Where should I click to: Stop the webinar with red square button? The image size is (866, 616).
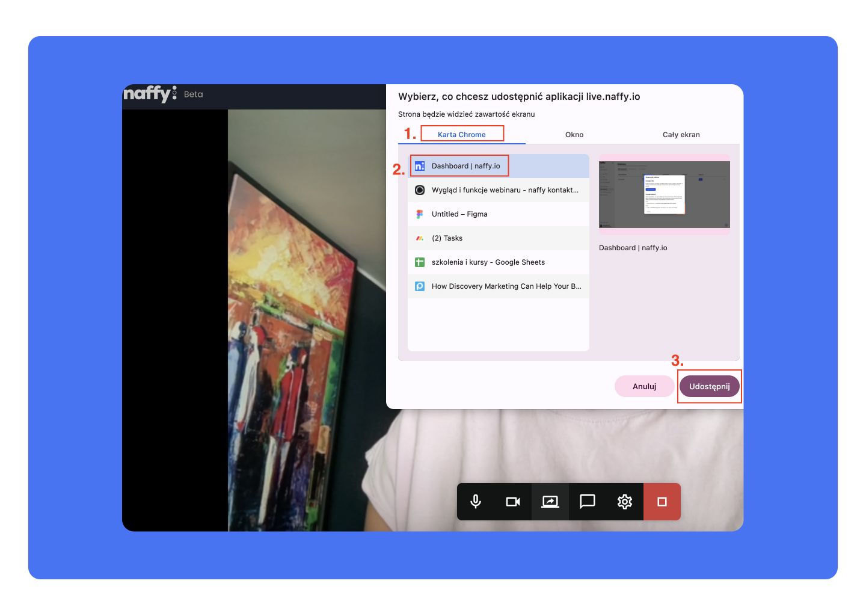tap(662, 501)
